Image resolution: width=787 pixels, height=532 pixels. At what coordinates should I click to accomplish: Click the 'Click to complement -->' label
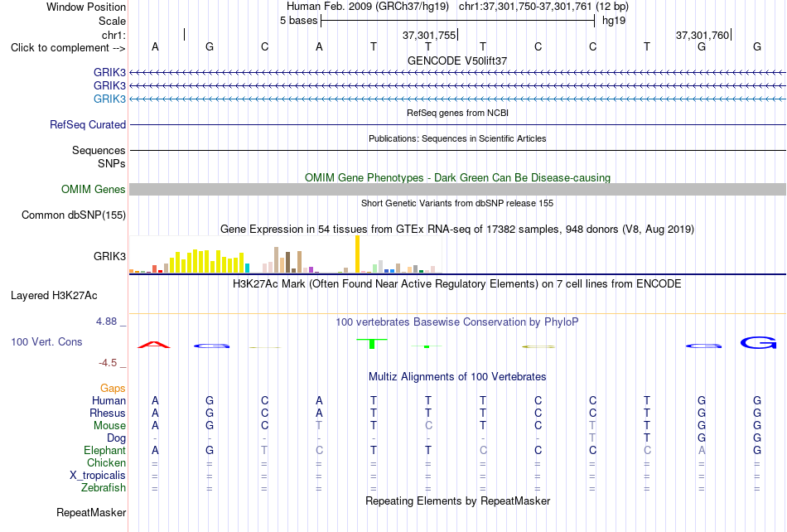(68, 48)
